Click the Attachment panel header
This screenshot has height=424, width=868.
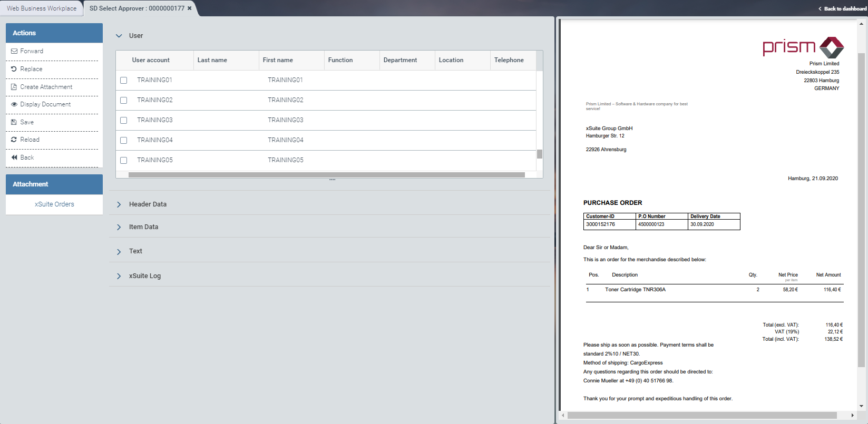tap(54, 184)
